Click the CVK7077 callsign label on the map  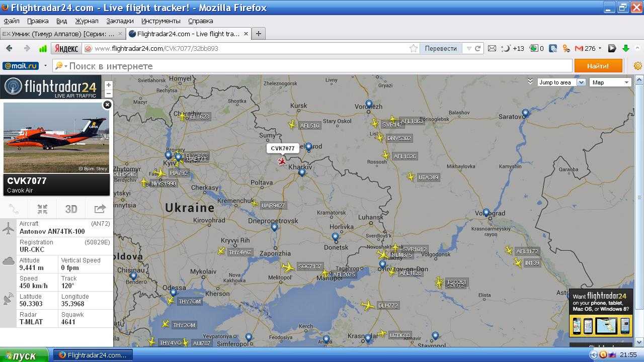coord(283,148)
